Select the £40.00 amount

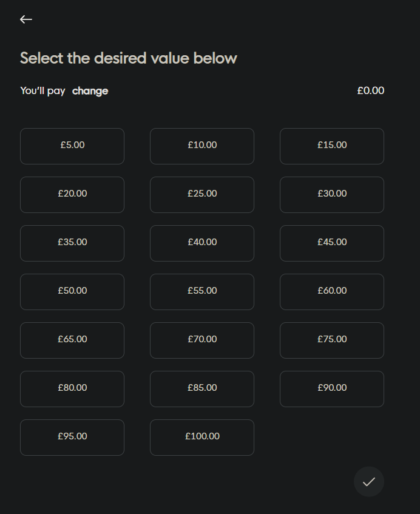click(x=202, y=243)
